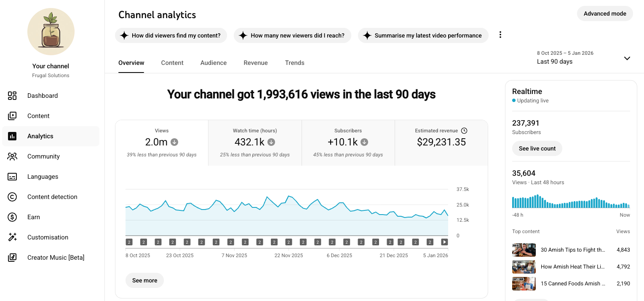Open the 30 Amish Tips video thumbnail
Viewport: 644px width, 301px height.
click(x=524, y=250)
